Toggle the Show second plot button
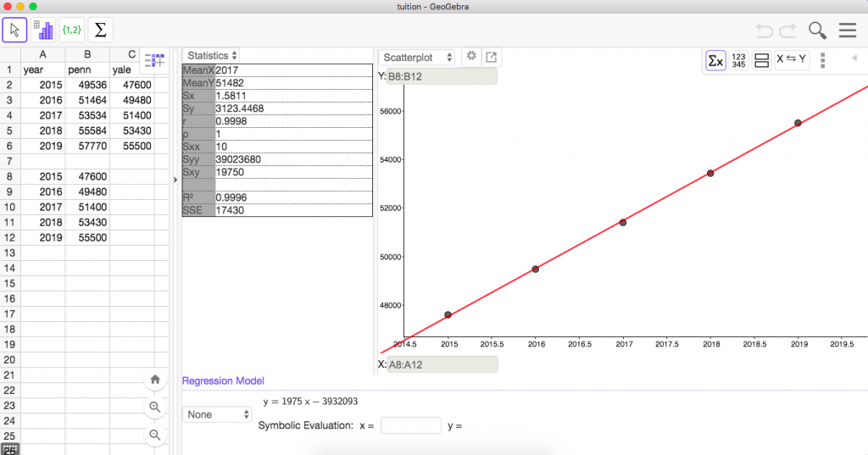The height and width of the screenshot is (455, 868). tap(762, 60)
